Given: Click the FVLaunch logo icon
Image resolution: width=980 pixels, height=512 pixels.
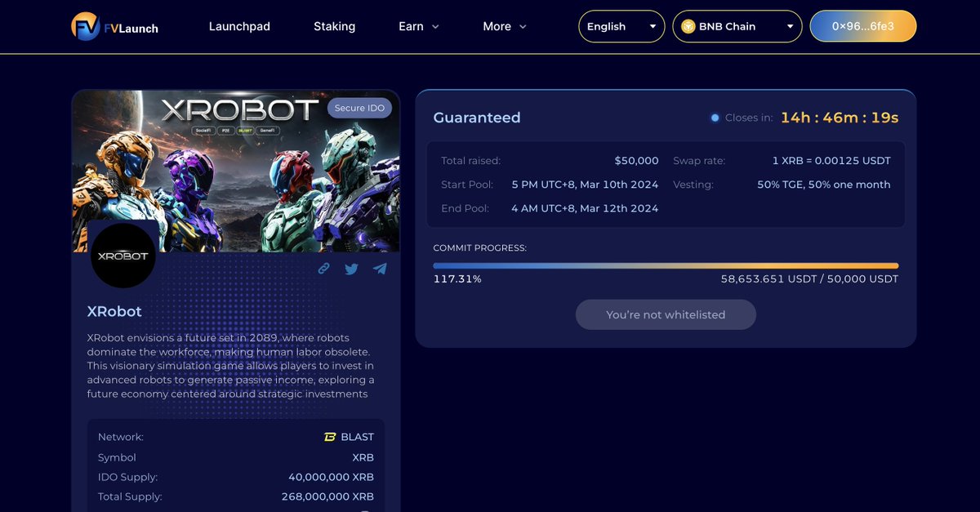Looking at the screenshot, I should (85, 26).
